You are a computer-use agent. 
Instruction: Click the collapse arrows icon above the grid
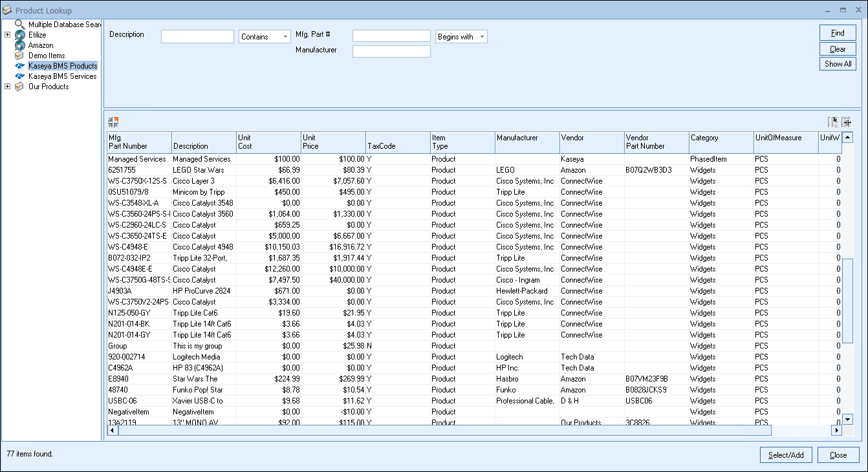point(113,122)
